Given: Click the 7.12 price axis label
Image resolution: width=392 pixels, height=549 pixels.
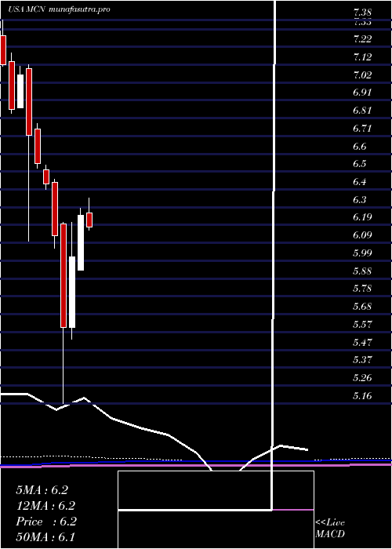Looking at the screenshot, I should point(362,56).
